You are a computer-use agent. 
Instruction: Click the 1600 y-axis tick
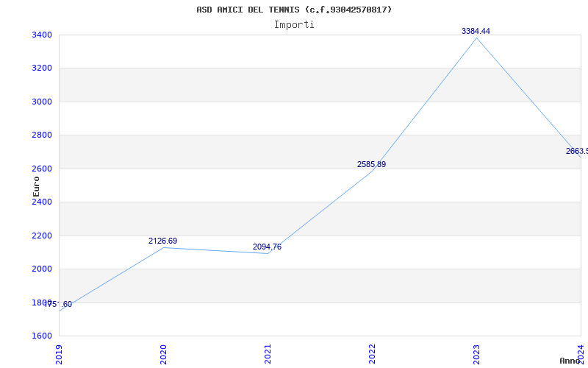(x=42, y=336)
